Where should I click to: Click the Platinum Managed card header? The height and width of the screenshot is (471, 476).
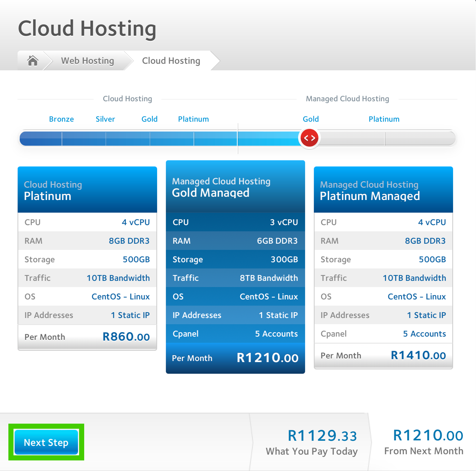383,190
